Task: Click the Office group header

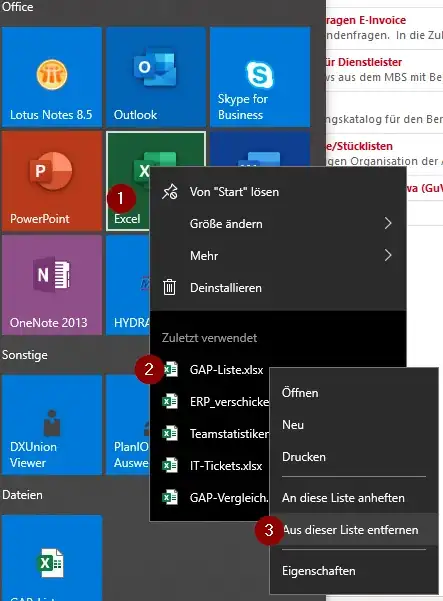Action: (x=18, y=7)
